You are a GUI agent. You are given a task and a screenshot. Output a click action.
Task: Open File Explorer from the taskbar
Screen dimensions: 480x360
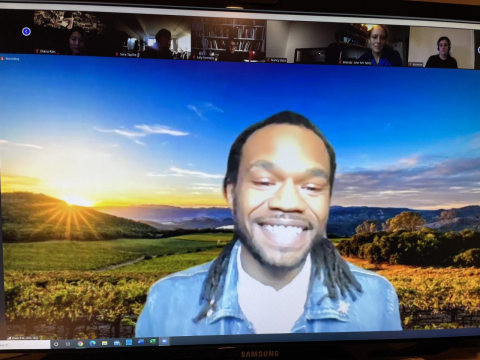point(105,343)
